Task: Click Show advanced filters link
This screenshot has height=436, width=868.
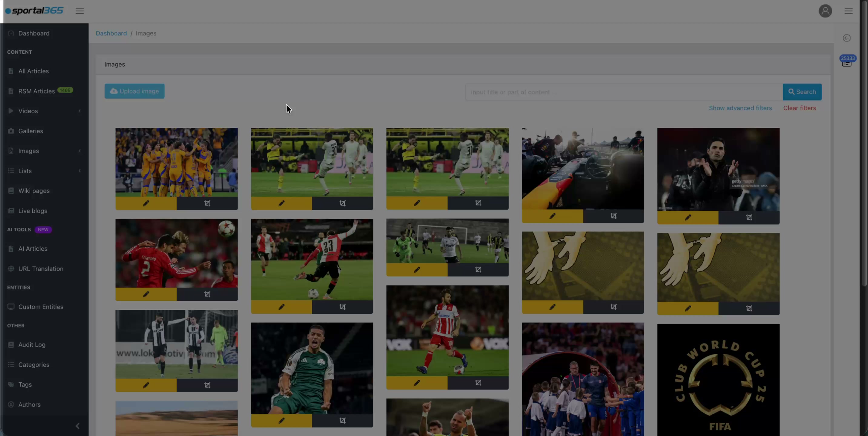Action: 740,108
